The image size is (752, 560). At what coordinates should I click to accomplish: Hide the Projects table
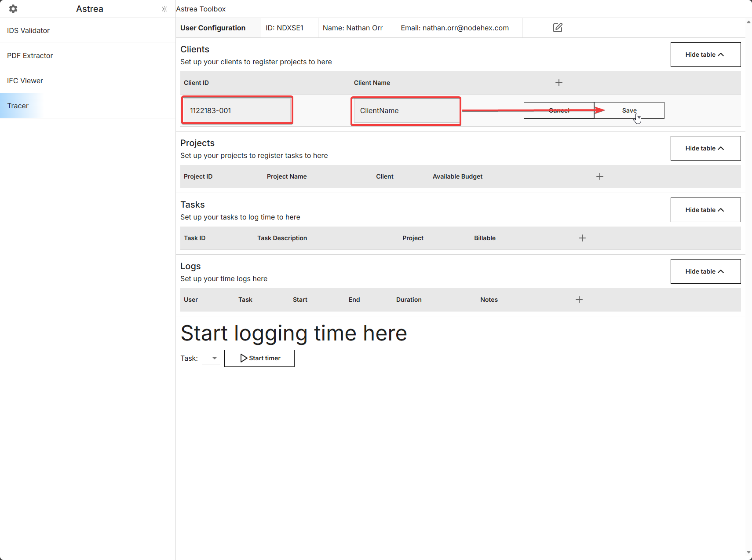tap(705, 148)
